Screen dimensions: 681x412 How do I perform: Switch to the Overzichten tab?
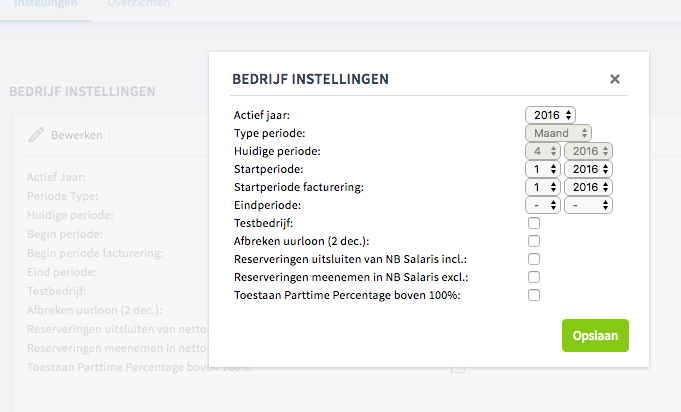[x=139, y=3]
